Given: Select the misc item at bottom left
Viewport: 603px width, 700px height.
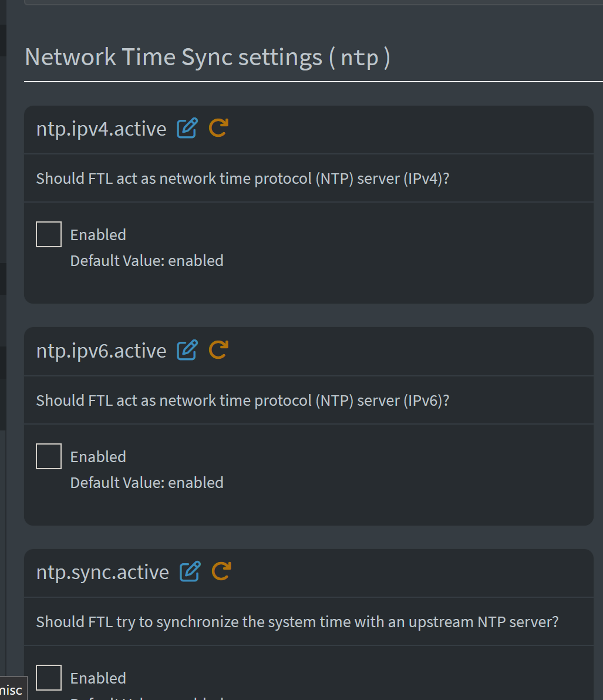Looking at the screenshot, I should tap(11, 689).
